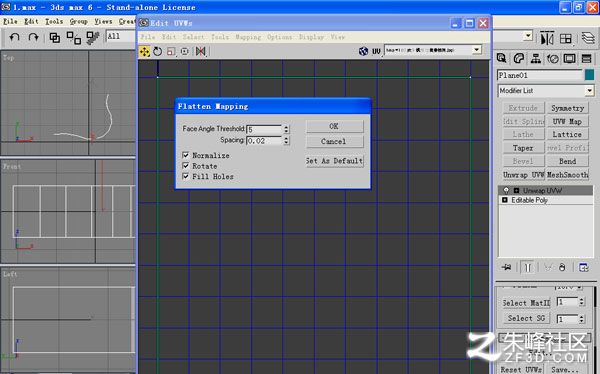Open the Hierarchy command panel tab
The width and height of the screenshot is (600, 374).
[536, 58]
